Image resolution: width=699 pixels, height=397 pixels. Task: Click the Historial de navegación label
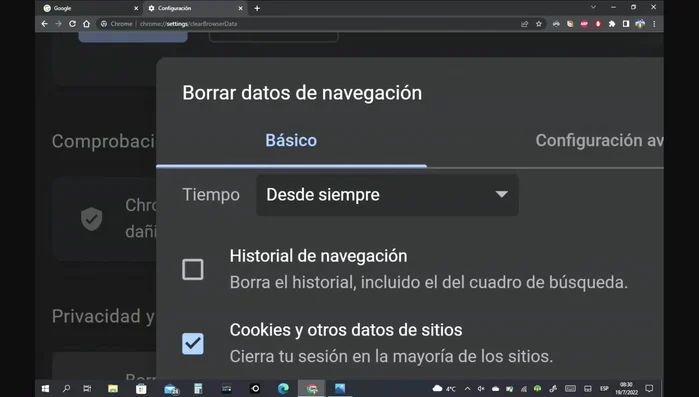point(318,256)
